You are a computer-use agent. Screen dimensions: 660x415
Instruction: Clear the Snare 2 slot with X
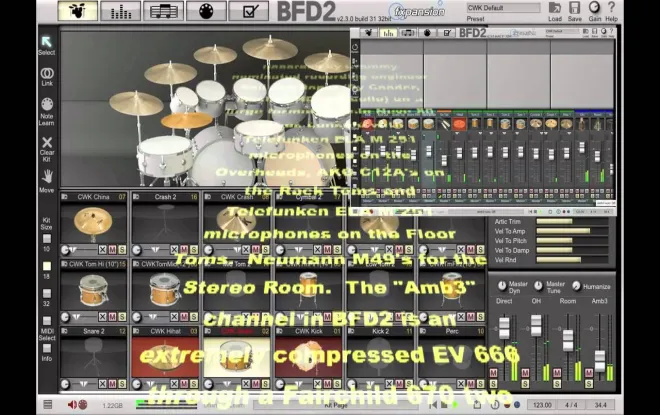(x=102, y=384)
